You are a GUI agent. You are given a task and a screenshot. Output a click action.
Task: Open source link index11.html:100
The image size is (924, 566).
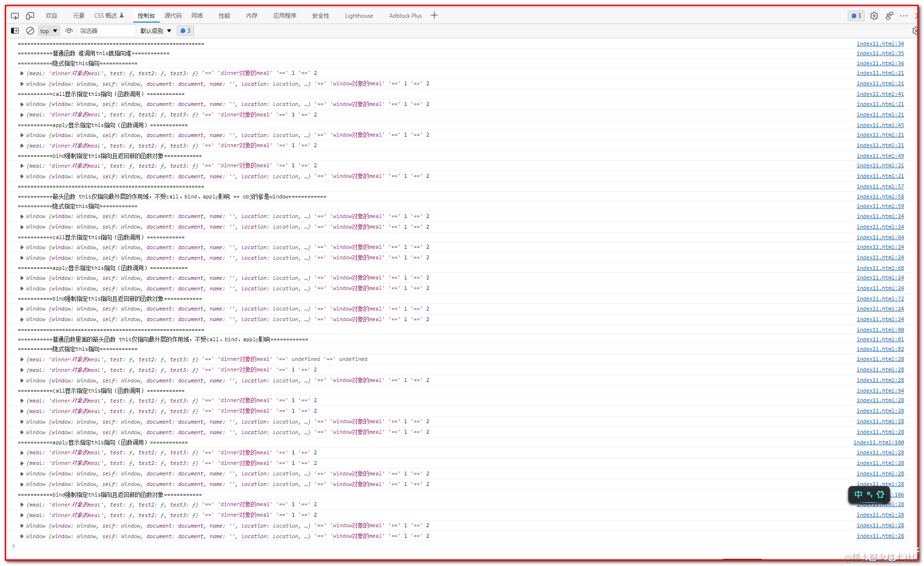pyautogui.click(x=878, y=442)
